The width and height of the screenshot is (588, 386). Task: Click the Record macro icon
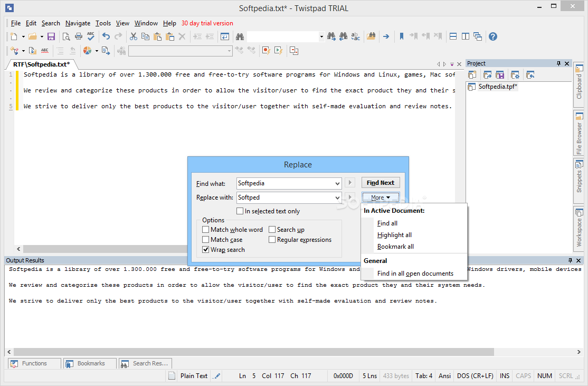coord(266,51)
